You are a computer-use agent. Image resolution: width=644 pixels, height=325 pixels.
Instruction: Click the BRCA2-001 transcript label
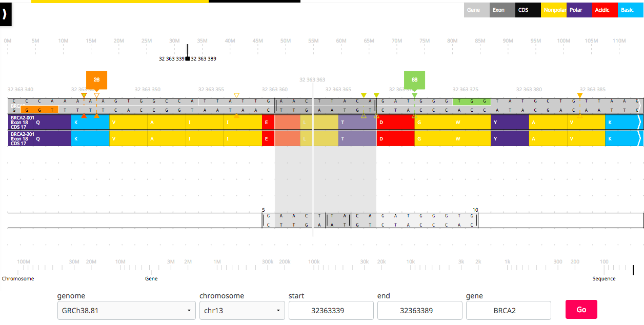coord(21,118)
